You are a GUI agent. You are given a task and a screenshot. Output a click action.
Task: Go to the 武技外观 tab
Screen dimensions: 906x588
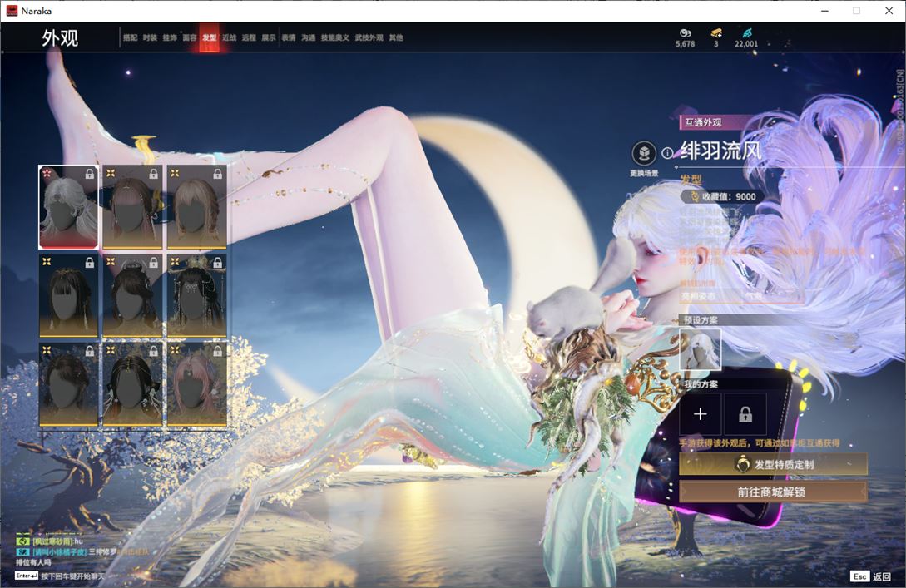pyautogui.click(x=369, y=37)
